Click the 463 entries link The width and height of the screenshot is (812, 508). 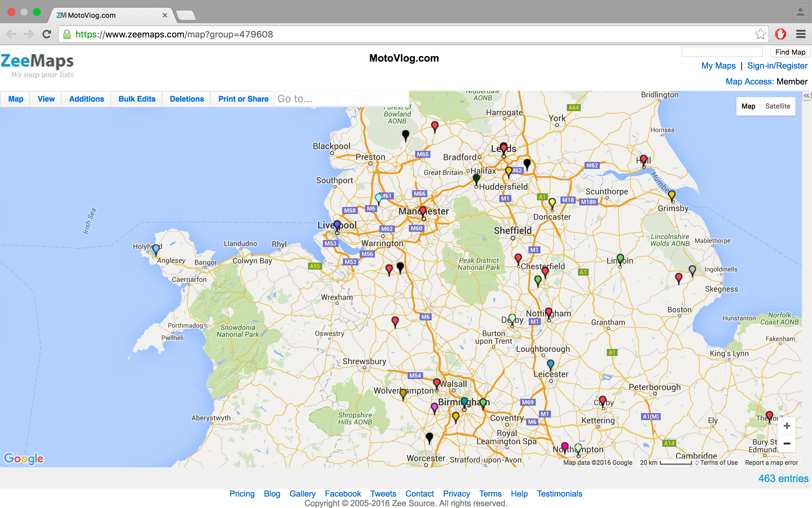coord(783,478)
